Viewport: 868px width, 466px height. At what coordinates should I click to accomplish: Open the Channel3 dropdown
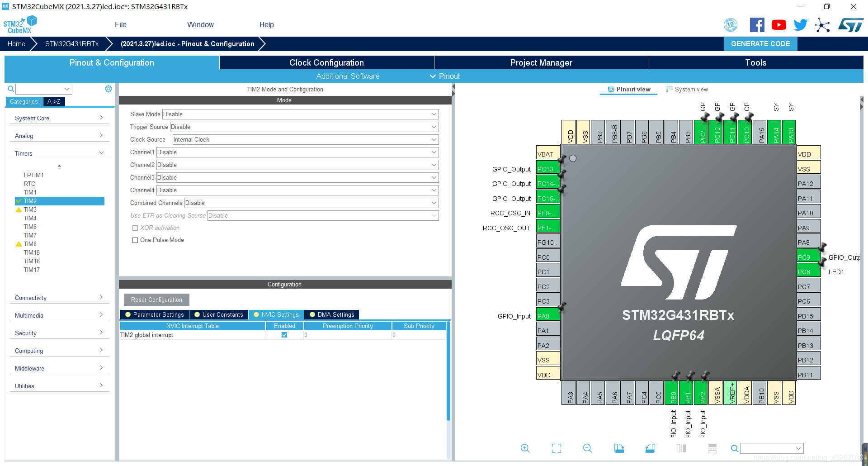(x=297, y=178)
